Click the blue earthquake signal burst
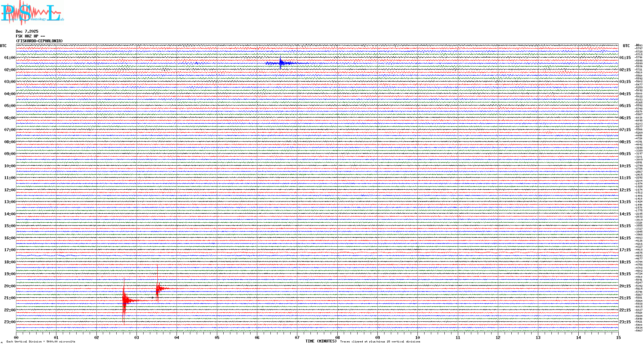This screenshot has height=346, width=644. tap(281, 63)
